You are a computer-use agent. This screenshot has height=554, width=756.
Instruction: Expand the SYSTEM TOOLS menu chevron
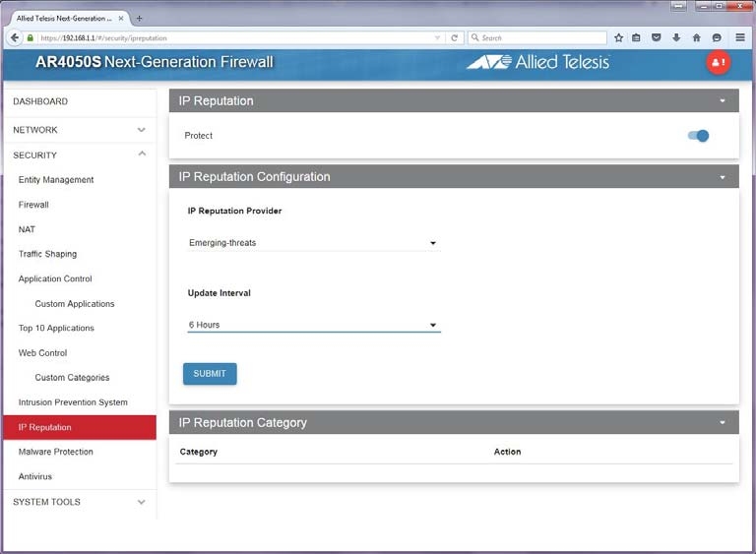tap(142, 502)
